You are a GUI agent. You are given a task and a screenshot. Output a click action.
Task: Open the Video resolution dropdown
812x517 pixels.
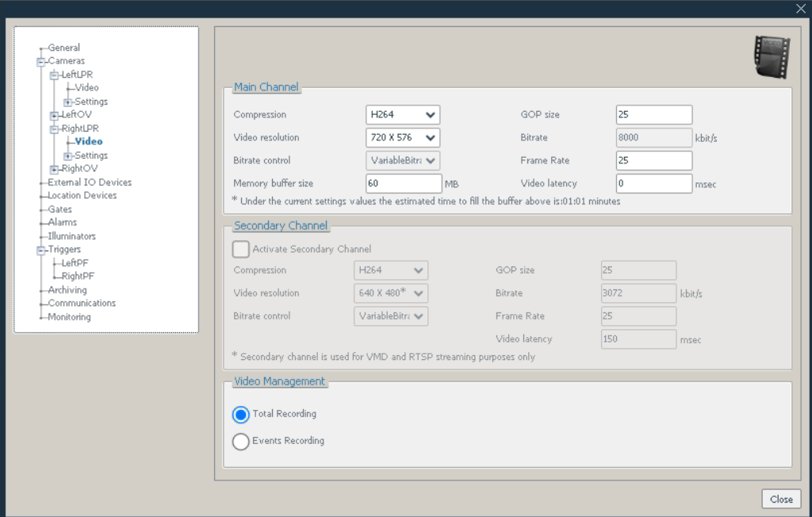click(x=402, y=136)
